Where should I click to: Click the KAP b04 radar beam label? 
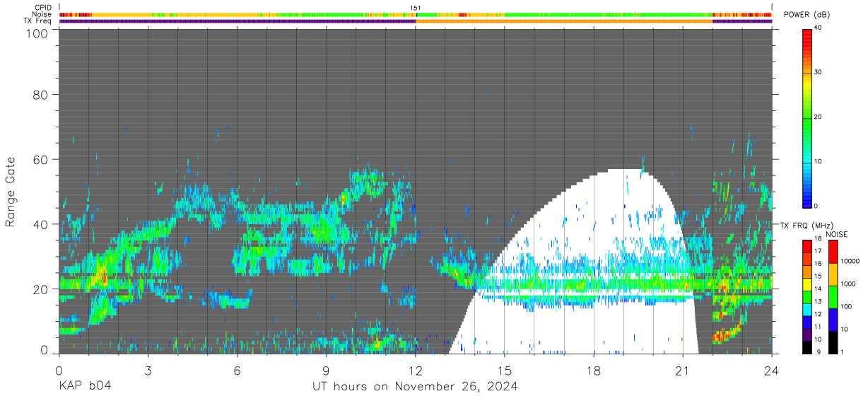[85, 386]
